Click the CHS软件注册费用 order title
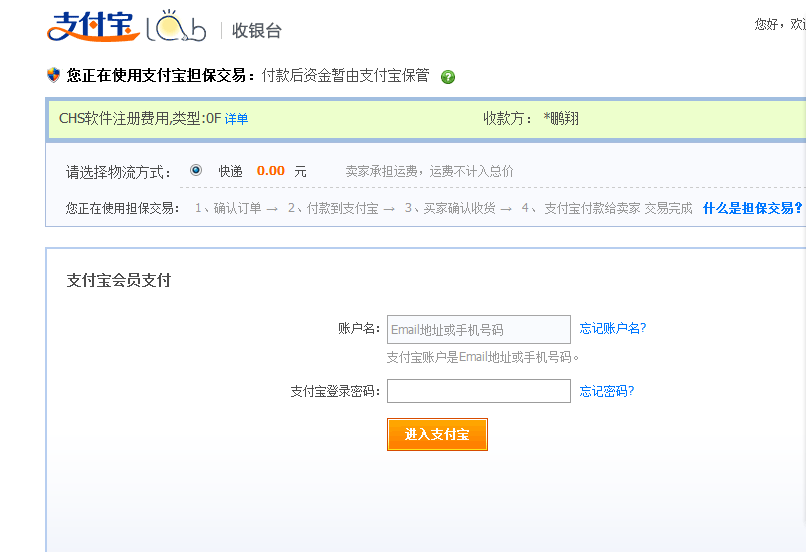This screenshot has width=806, height=552. (140, 119)
